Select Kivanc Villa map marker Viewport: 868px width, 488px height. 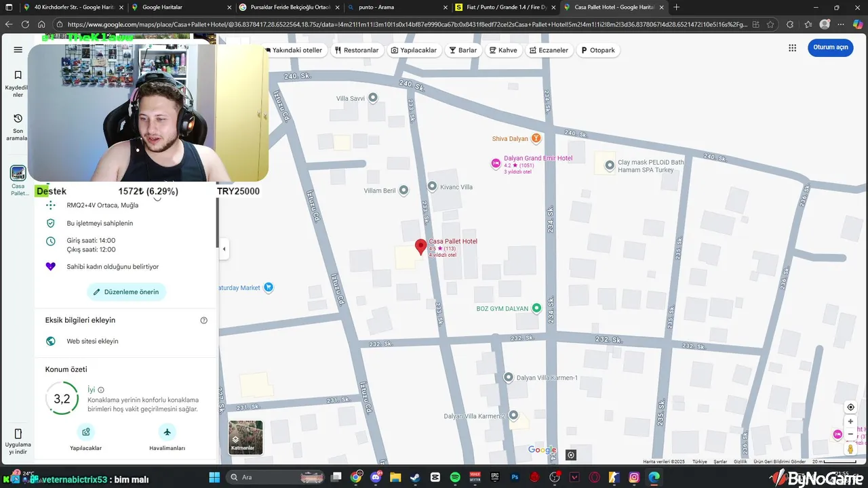coord(432,186)
